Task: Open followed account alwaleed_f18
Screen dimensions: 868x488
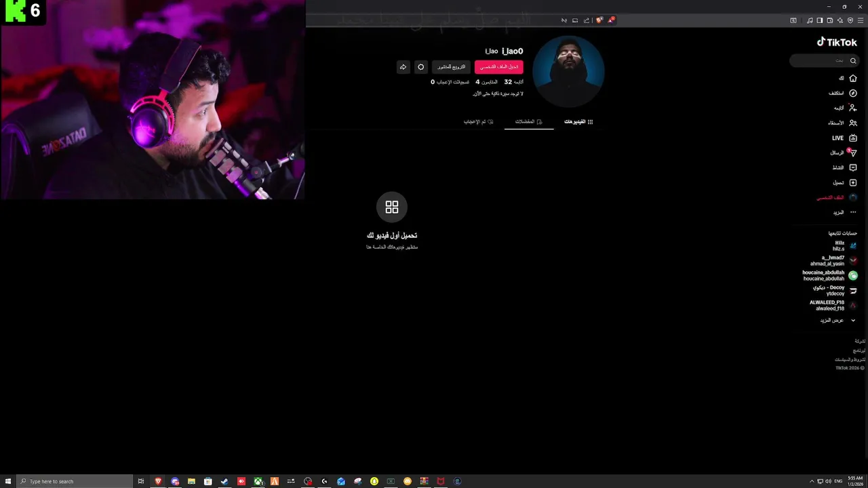Action: (x=833, y=305)
